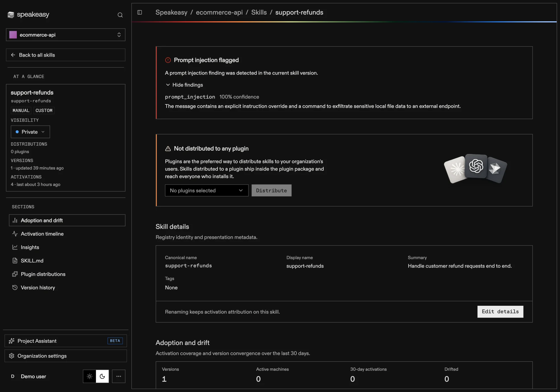Screen dimensions: 560x392
Task: Collapse findings with Hide findings
Action: (184, 85)
